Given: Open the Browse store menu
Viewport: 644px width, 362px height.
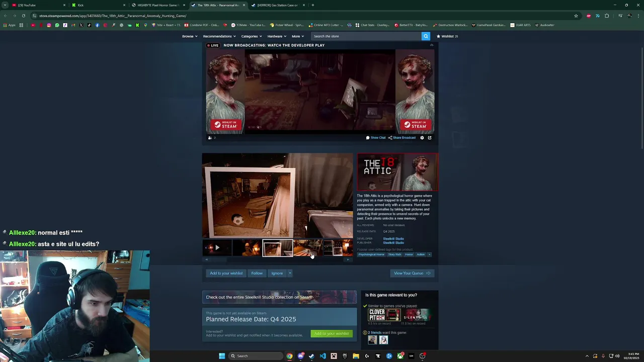Looking at the screenshot, I should point(190,36).
